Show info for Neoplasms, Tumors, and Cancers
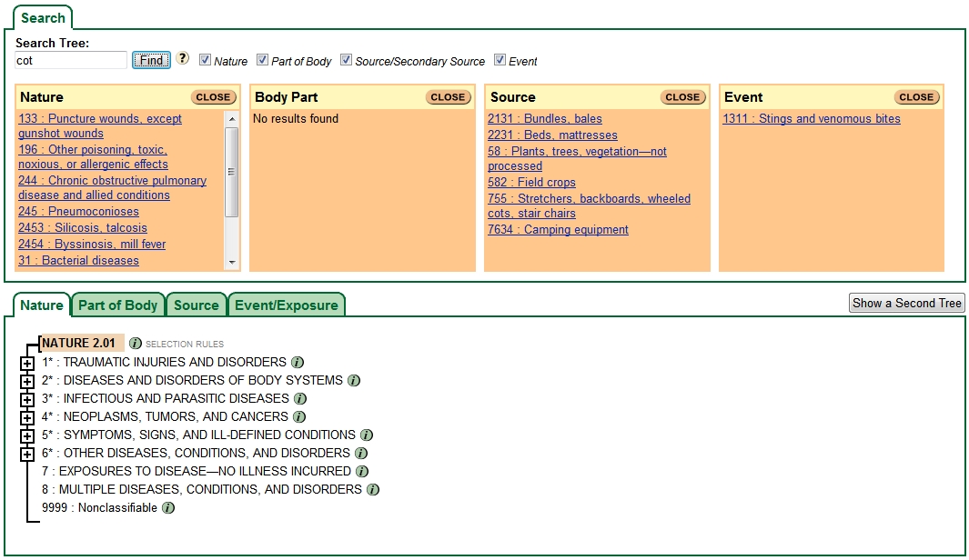This screenshot has height=560, width=969. click(x=299, y=416)
